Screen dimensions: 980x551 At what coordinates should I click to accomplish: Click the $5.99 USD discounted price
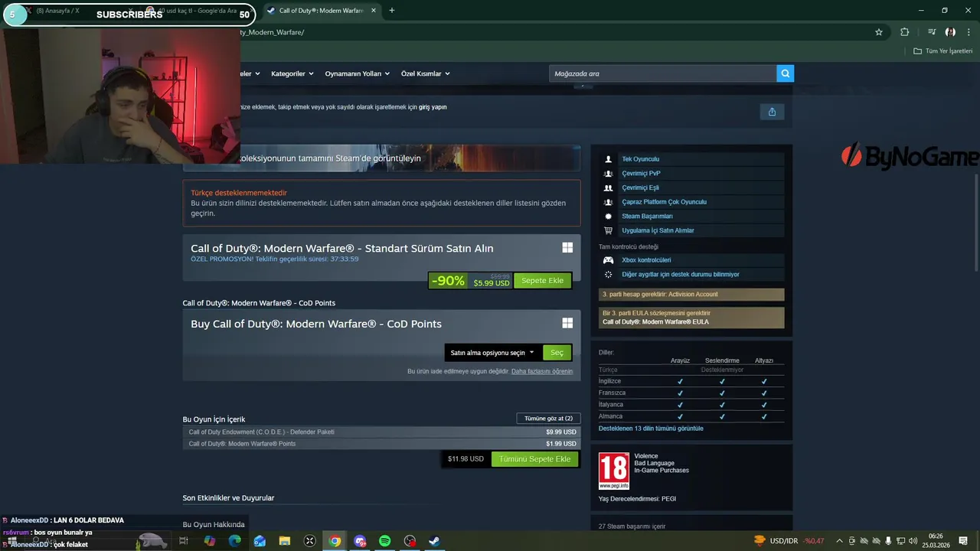[491, 284]
